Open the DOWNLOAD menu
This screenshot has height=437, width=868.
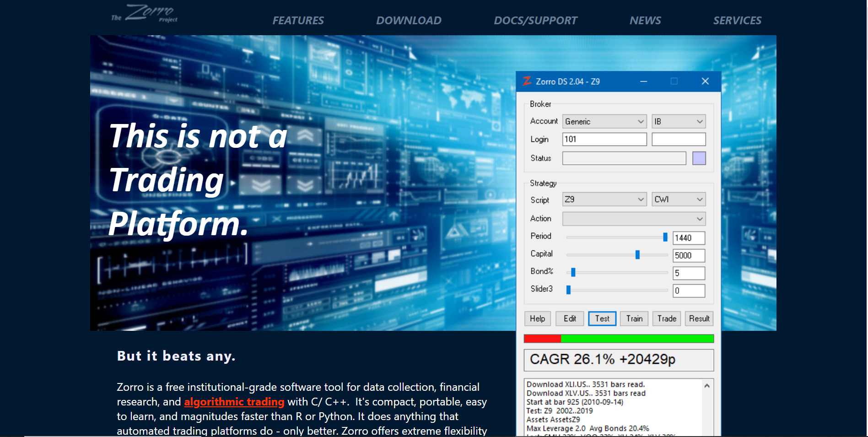[x=409, y=21]
